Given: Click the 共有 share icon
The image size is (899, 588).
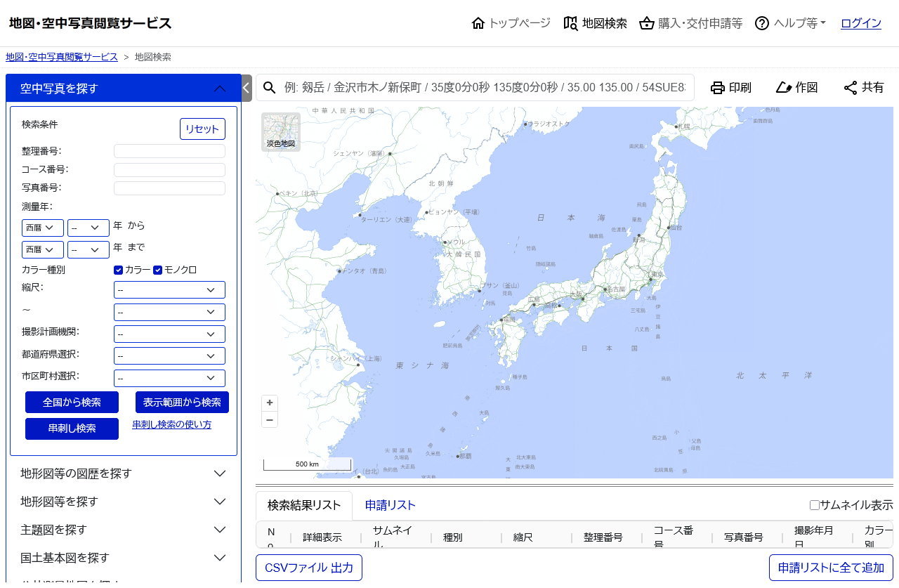Looking at the screenshot, I should [x=851, y=88].
